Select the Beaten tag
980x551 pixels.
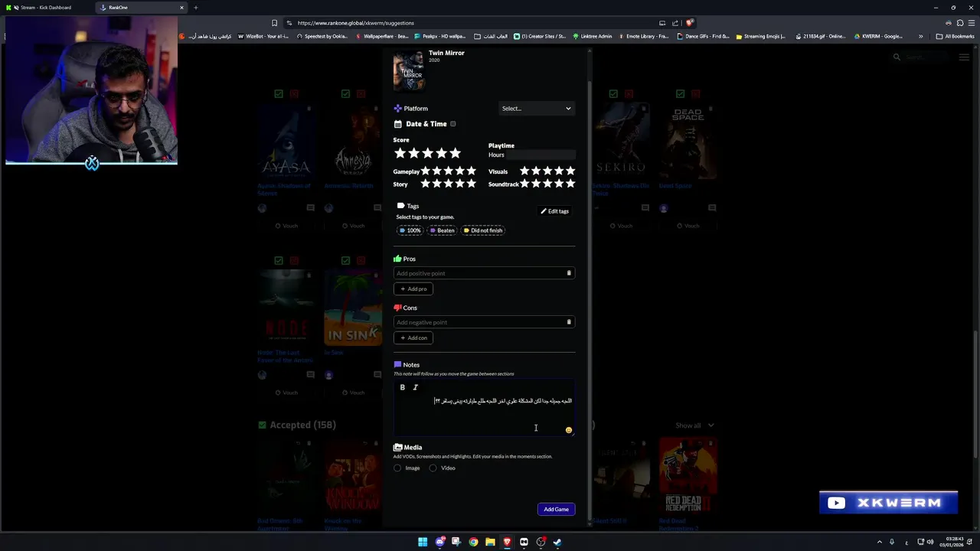coord(442,230)
